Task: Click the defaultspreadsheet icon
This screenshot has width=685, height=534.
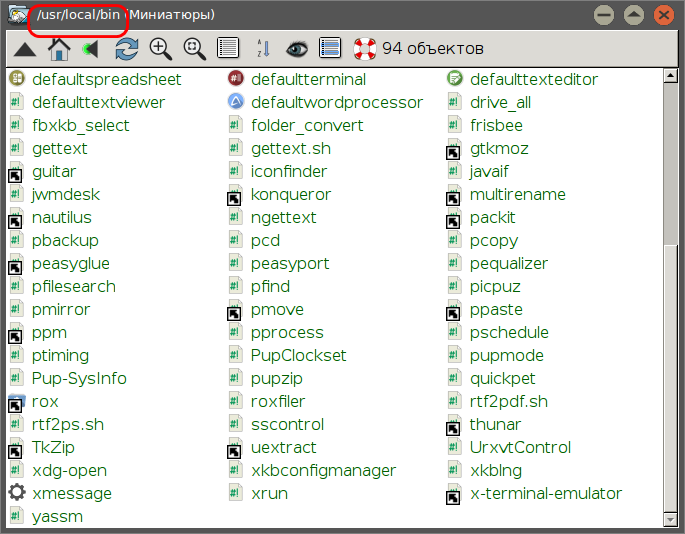Action: click(x=17, y=79)
